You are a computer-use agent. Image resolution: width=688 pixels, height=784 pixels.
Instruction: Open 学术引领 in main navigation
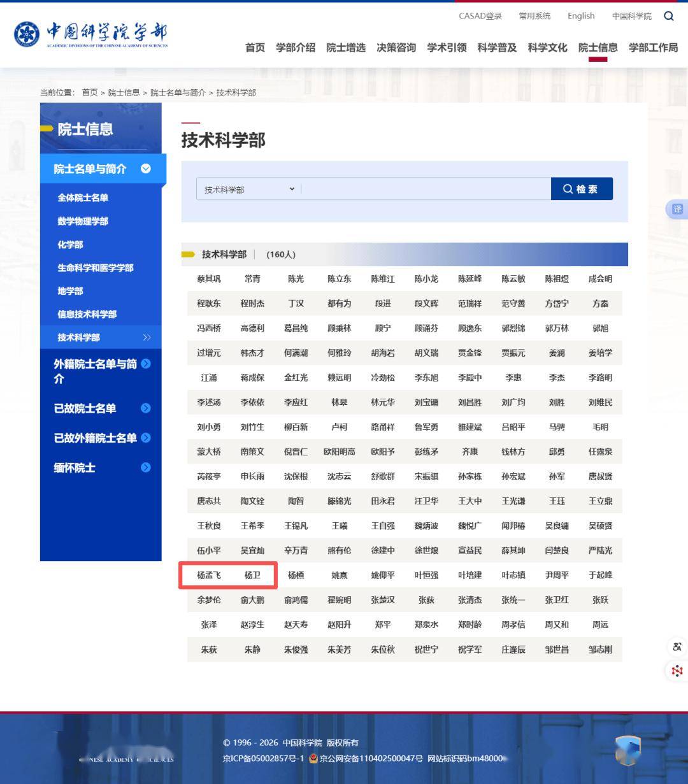[447, 48]
